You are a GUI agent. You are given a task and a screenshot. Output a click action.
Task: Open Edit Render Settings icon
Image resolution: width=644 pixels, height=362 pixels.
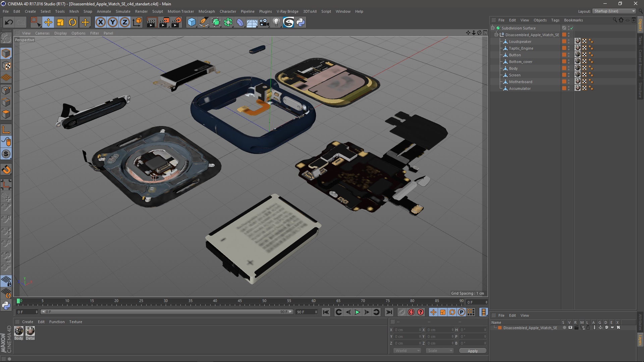coord(176,22)
